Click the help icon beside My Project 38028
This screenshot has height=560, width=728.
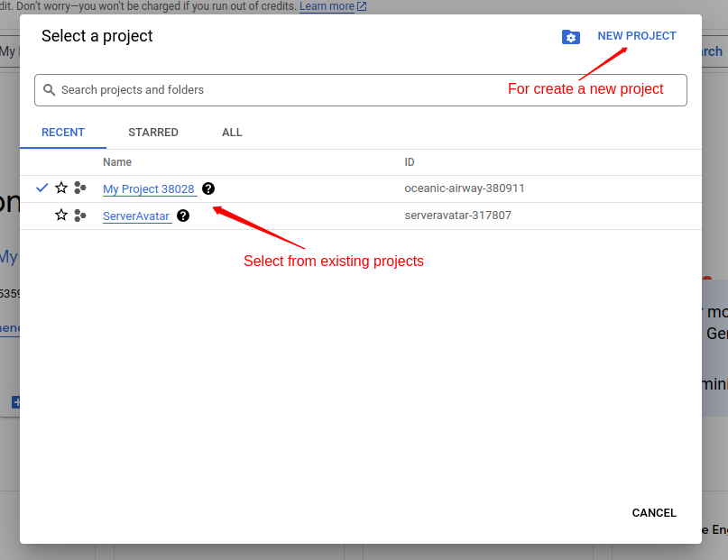coord(208,188)
